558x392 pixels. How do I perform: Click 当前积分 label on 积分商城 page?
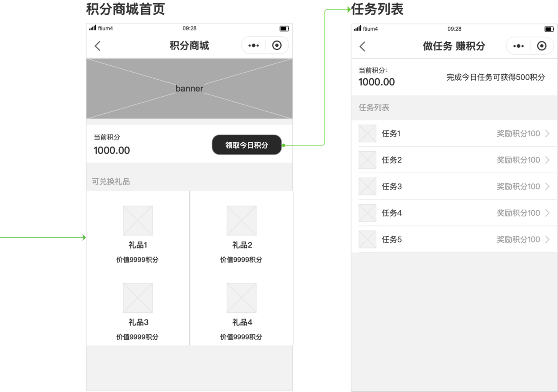[107, 137]
